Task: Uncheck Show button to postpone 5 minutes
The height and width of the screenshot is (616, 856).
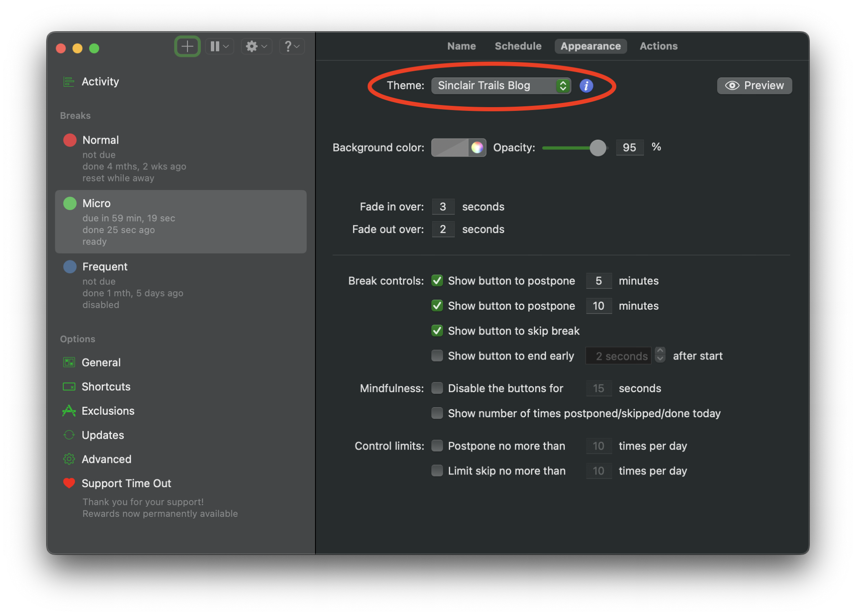Action: click(437, 281)
